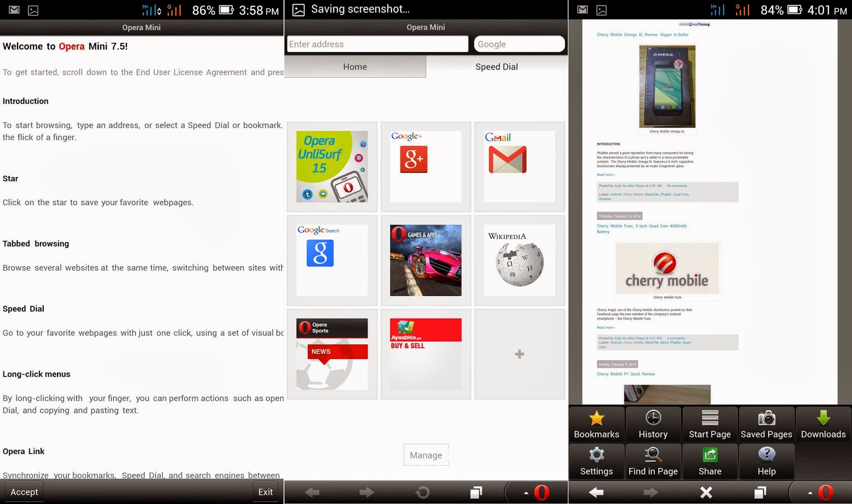Tap forward arrow in middle screen toolbar
The height and width of the screenshot is (504, 852).
[x=367, y=492]
